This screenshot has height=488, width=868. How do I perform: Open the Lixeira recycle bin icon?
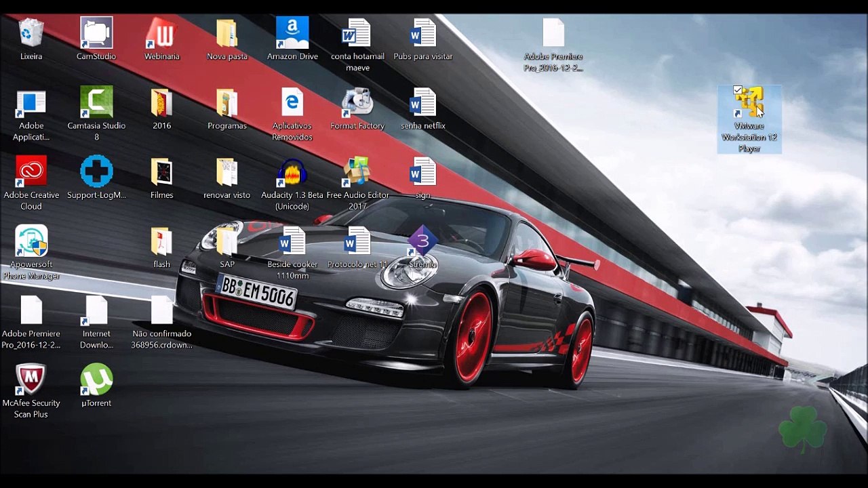click(x=31, y=33)
